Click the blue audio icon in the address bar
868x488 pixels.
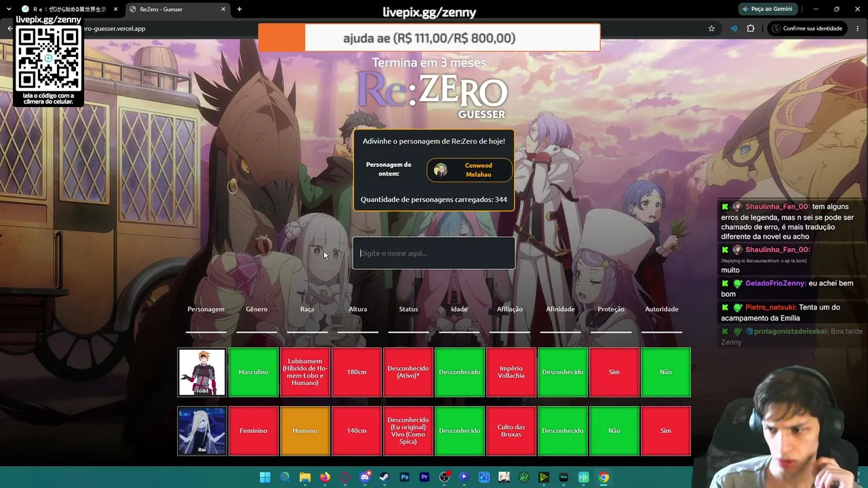[x=734, y=28]
